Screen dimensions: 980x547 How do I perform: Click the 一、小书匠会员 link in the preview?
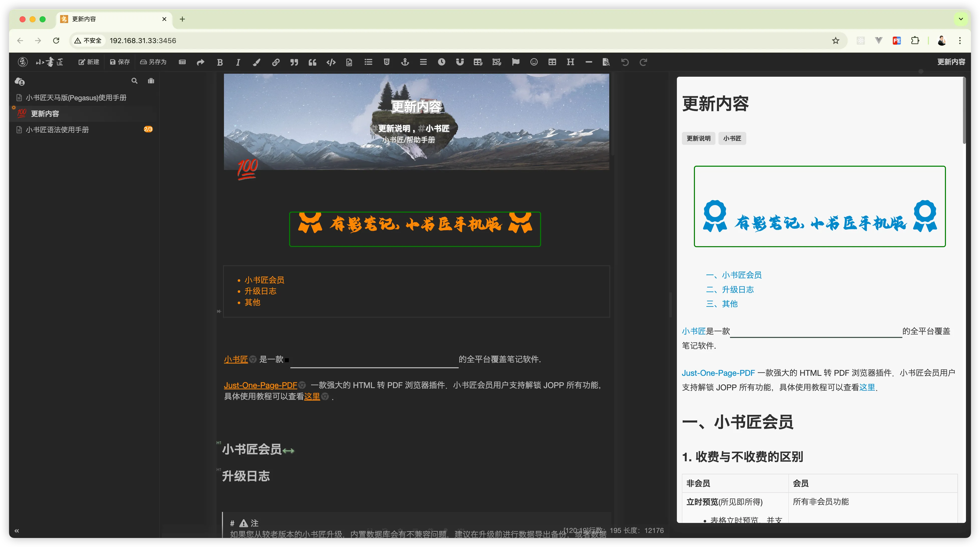(x=733, y=275)
